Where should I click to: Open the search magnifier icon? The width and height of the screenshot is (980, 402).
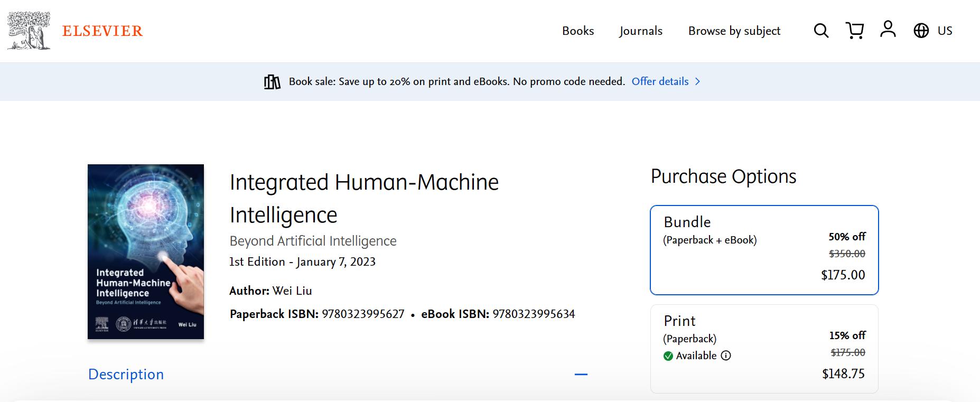point(821,31)
